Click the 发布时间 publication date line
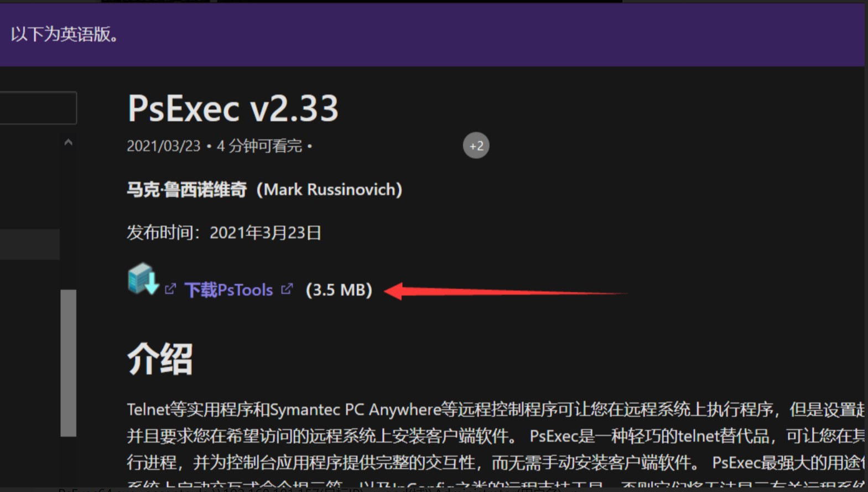Viewport: 868px width, 492px height. (x=224, y=232)
